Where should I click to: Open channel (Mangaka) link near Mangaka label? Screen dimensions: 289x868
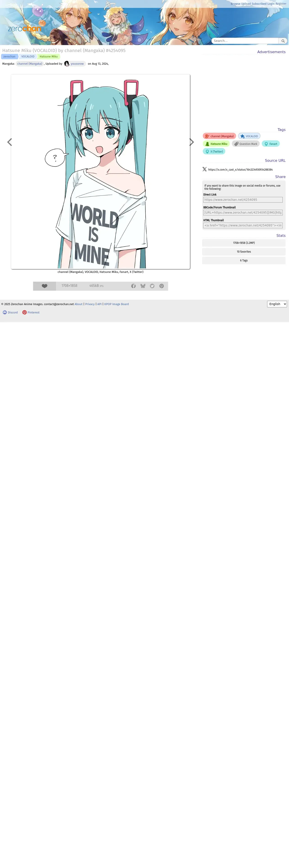[30, 64]
